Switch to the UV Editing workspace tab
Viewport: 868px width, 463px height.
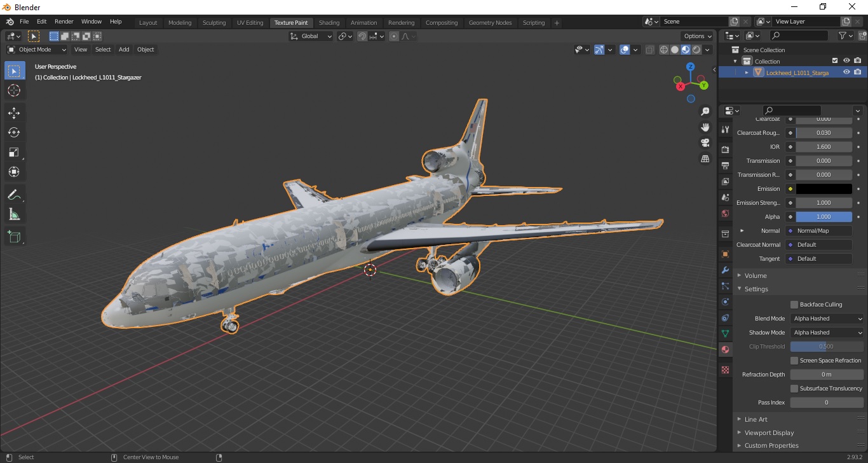(250, 23)
